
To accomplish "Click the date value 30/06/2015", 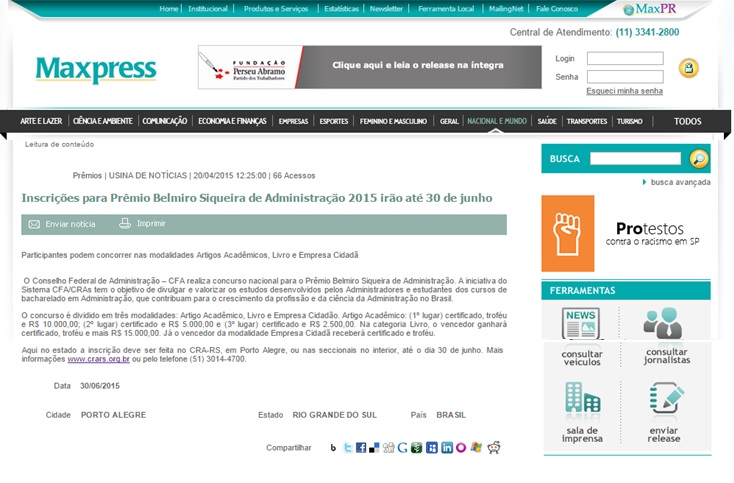I will click(x=100, y=386).
